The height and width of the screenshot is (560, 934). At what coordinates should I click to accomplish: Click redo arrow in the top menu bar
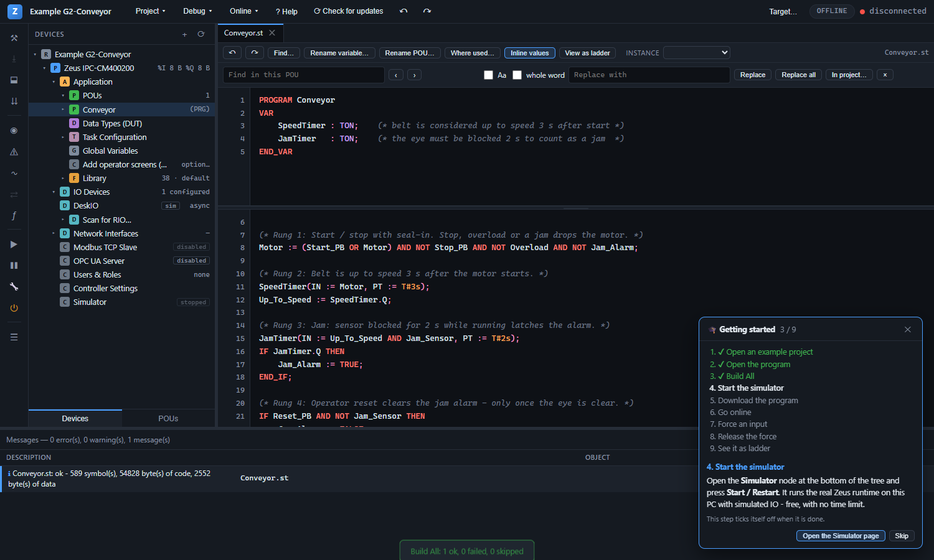tap(427, 11)
